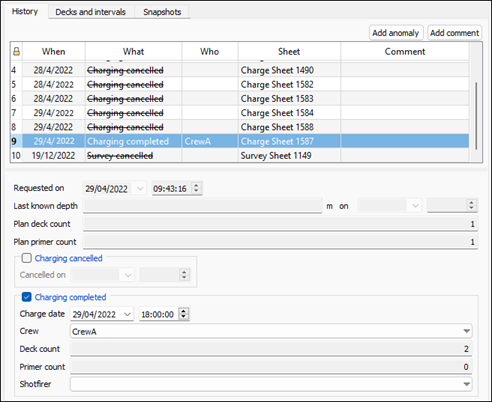The image size is (492, 402).
Task: Click the lock icon column header
Action: [x=16, y=52]
